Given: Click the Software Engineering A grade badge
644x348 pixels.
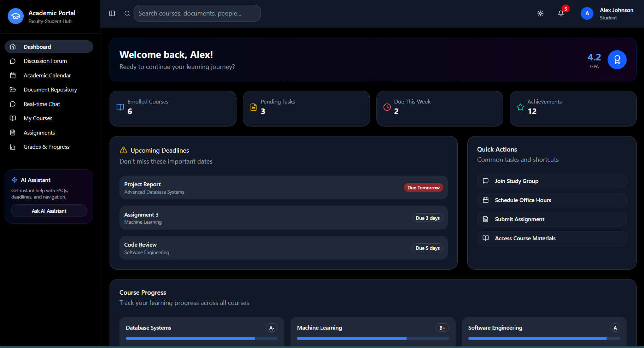Looking at the screenshot, I should pos(615,328).
